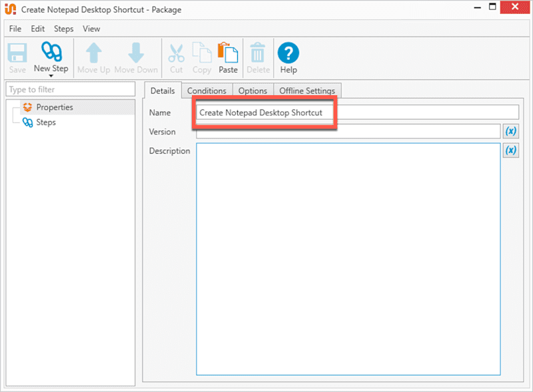Click the Move Down arrow icon
Screen dimensions: 533x392
136,53
